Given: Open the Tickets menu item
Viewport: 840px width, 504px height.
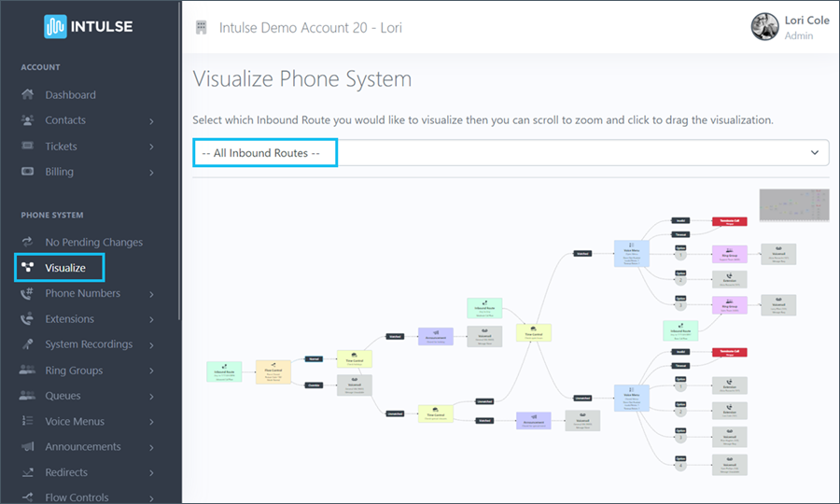Looking at the screenshot, I should coord(61,147).
